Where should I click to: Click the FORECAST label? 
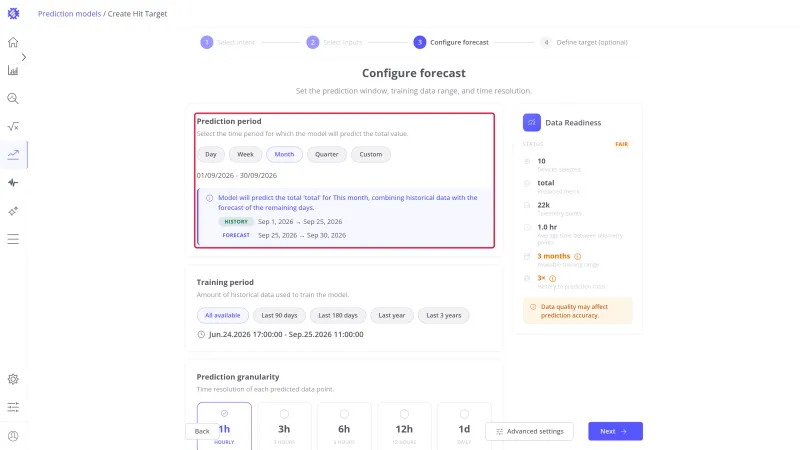pyautogui.click(x=236, y=236)
